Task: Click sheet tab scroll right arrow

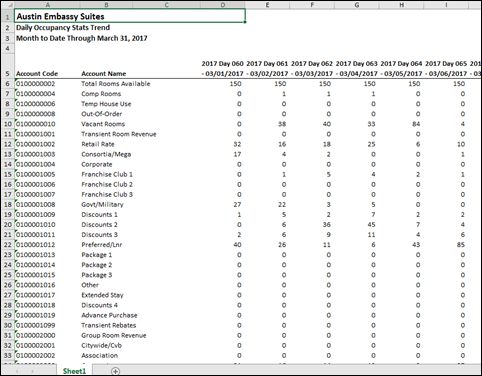Action: 32,371
